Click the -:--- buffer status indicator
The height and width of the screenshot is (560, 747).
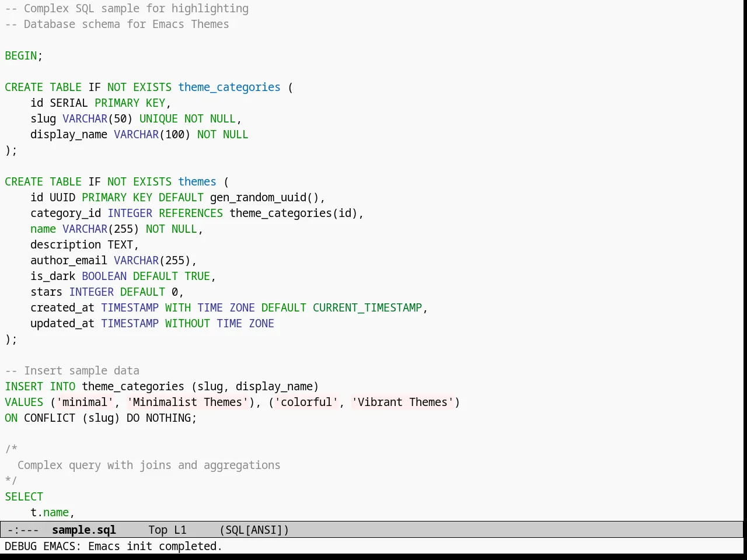23,530
